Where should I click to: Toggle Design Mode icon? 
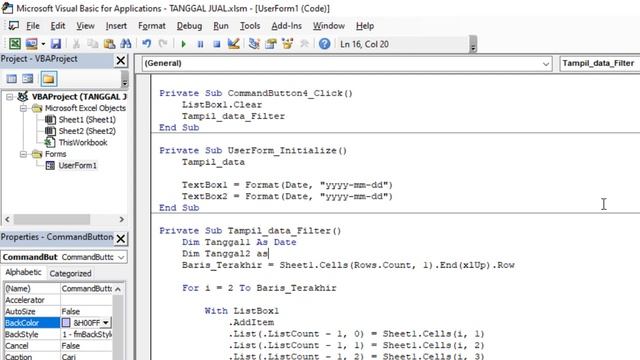(233, 44)
